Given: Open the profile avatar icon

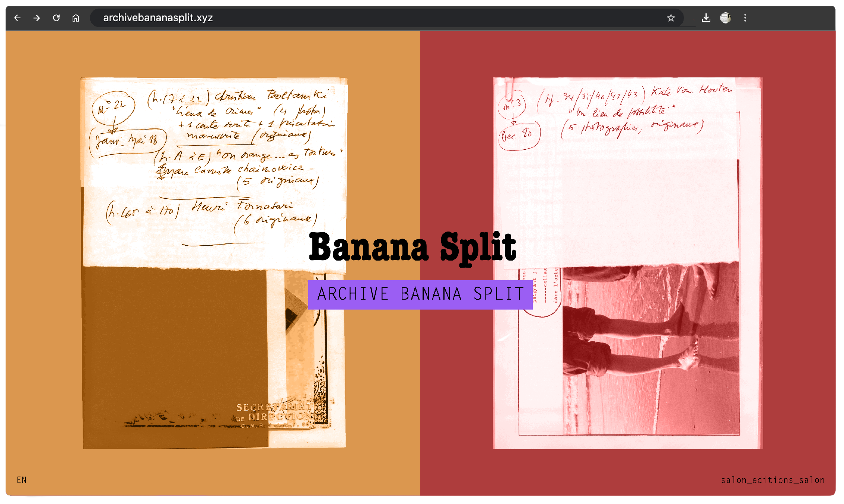Looking at the screenshot, I should (726, 18).
